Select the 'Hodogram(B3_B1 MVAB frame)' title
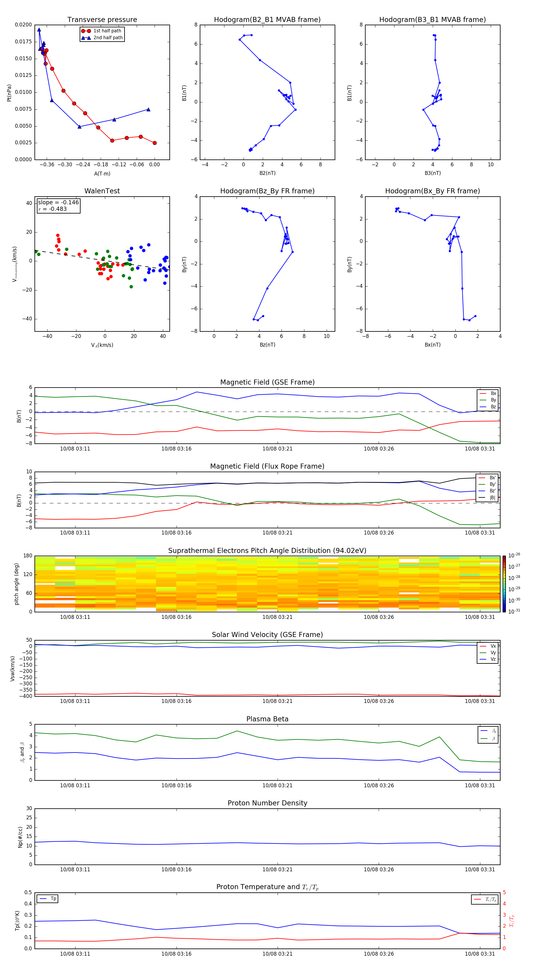The height and width of the screenshot is (980, 535). click(432, 20)
